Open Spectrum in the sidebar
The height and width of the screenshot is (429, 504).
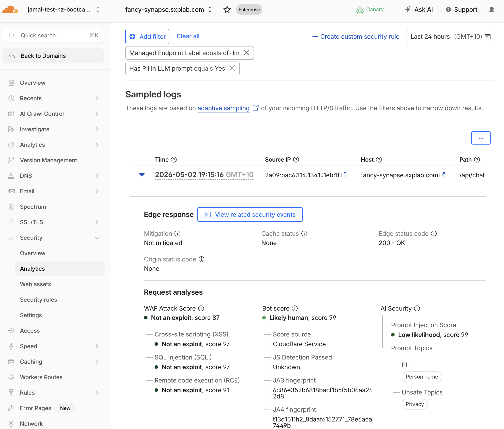click(x=33, y=207)
